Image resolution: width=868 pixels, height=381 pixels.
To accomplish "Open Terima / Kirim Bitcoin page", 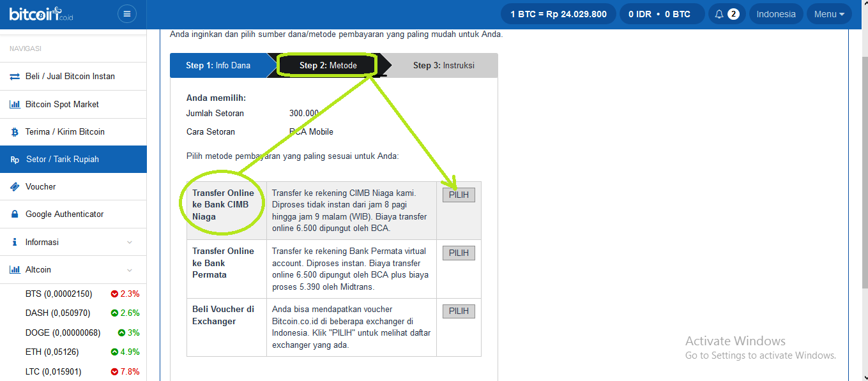I will [x=73, y=132].
